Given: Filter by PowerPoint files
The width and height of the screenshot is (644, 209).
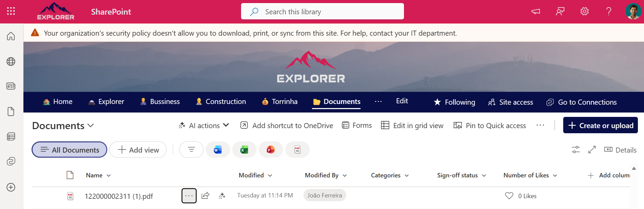Looking at the screenshot, I should (x=271, y=150).
